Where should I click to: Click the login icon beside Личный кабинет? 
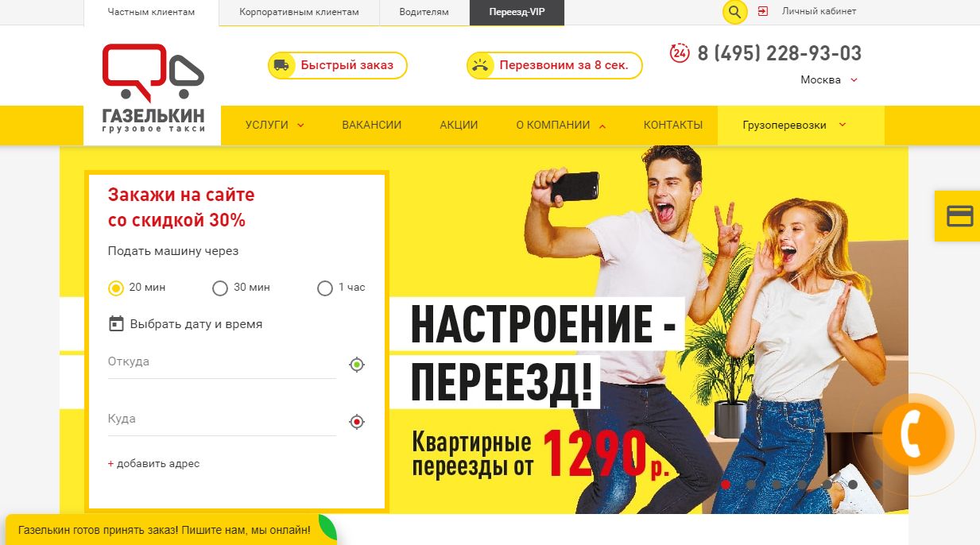(763, 11)
